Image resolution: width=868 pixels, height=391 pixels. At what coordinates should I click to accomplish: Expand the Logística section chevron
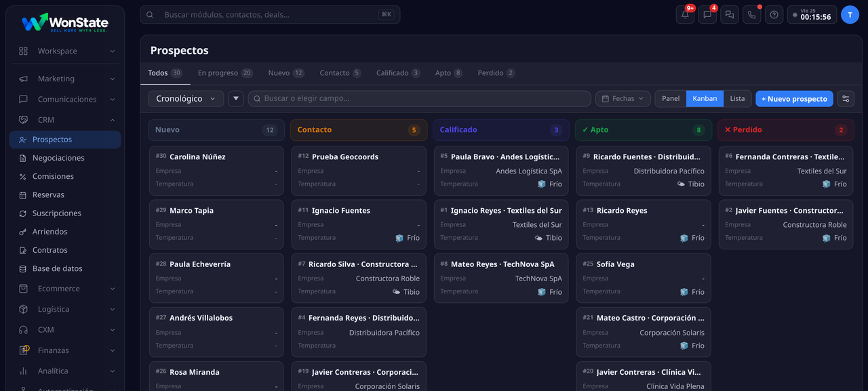[x=113, y=309]
